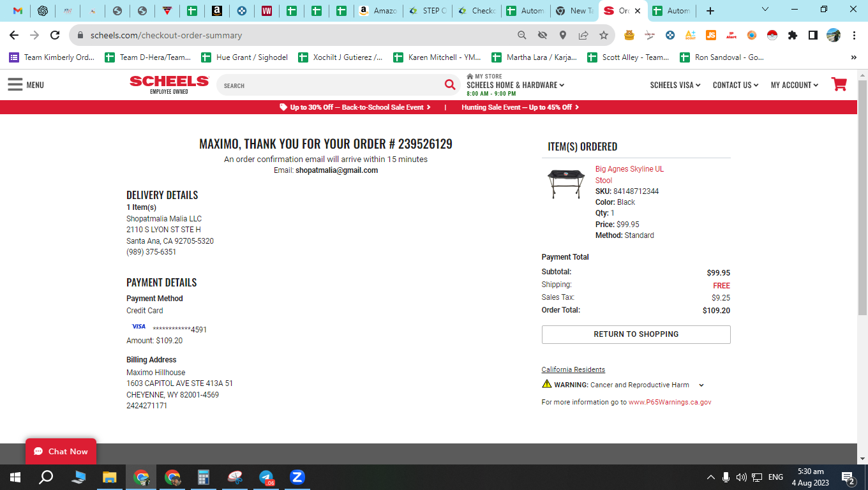Viewport: 868px width, 490px height.
Task: Open Zoom from the taskbar
Action: point(297,477)
